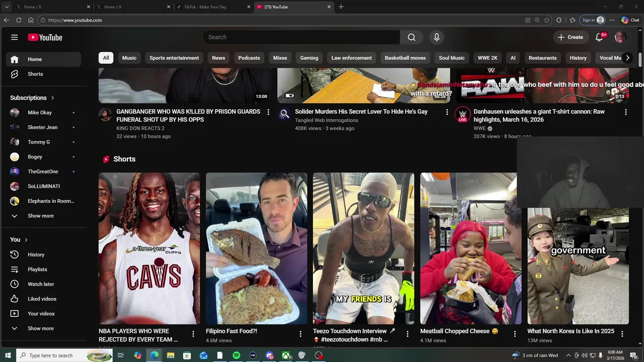Add this page to favorites star
Viewport: 644px width, 362px height.
coord(547,20)
